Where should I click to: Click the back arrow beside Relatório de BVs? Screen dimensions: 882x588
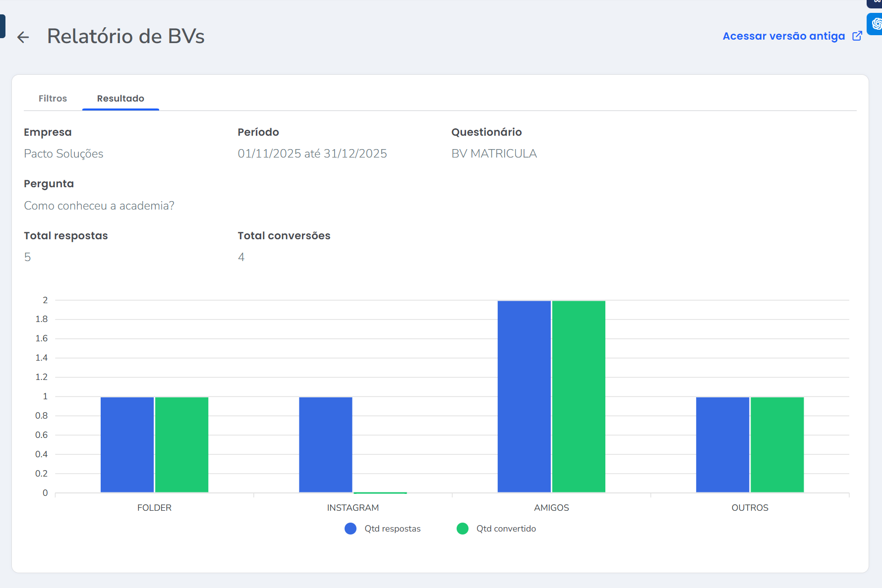coord(23,37)
